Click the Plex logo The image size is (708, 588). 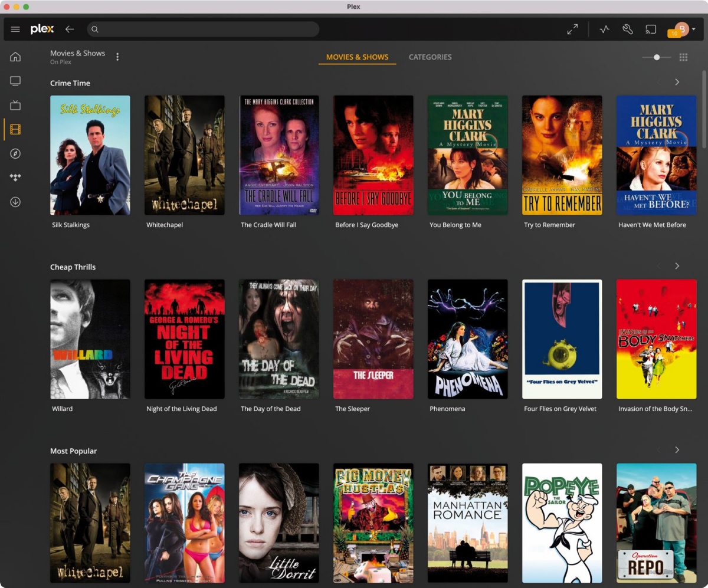42,29
